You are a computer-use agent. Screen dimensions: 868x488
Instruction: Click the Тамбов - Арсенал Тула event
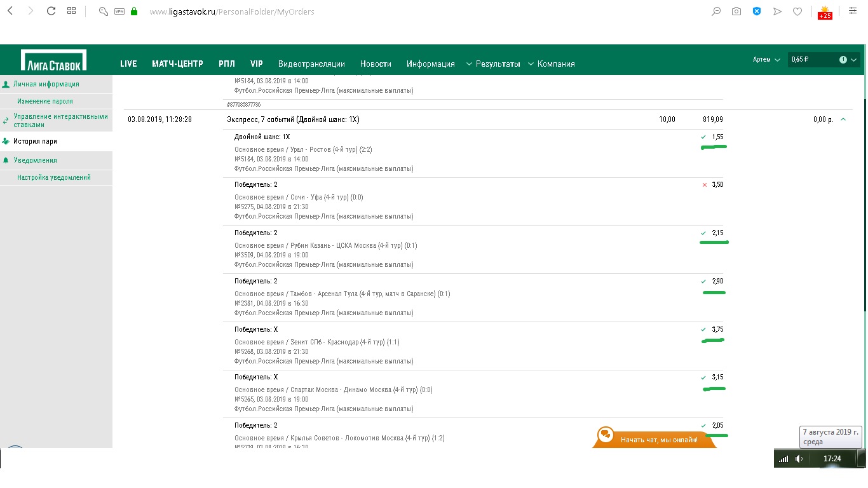[x=342, y=294]
